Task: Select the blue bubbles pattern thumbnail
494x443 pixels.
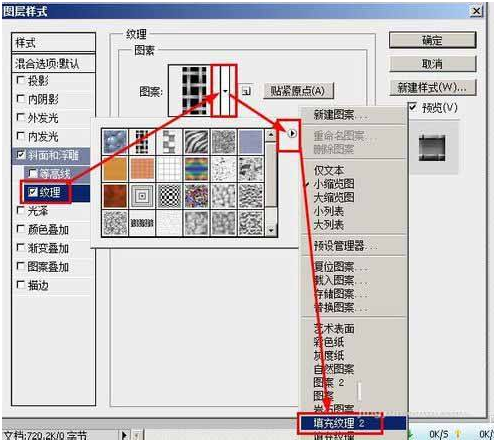Action: pyautogui.click(x=115, y=142)
